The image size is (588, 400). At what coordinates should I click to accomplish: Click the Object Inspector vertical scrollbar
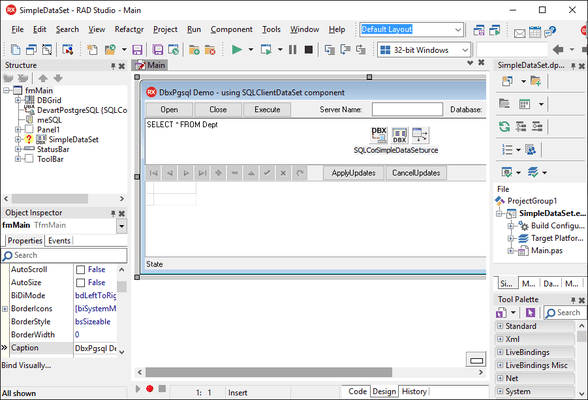tap(122, 286)
